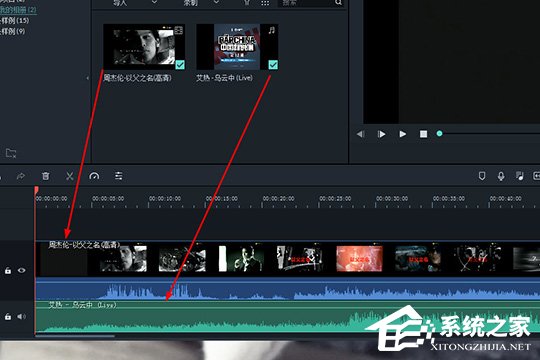Viewport: 540px width, 360px height.
Task: Toggle the checkmark on 艾热-乌云中 thumbnail
Action: [x=273, y=65]
